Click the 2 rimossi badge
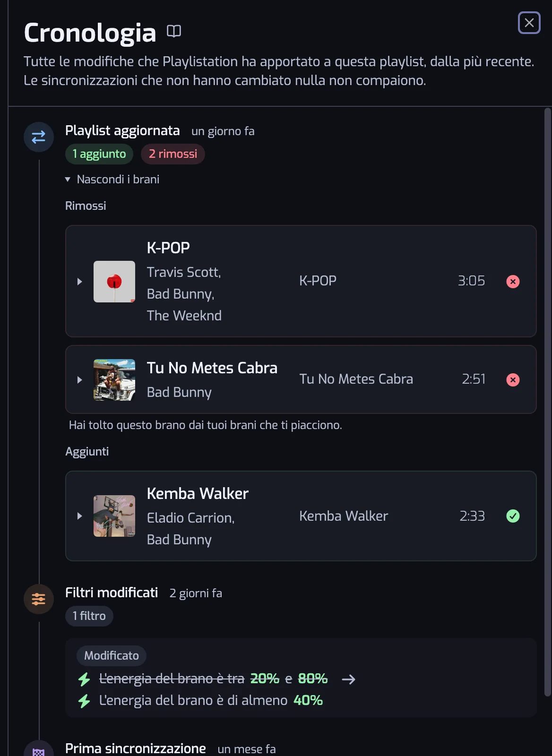The width and height of the screenshot is (552, 756). point(173,154)
